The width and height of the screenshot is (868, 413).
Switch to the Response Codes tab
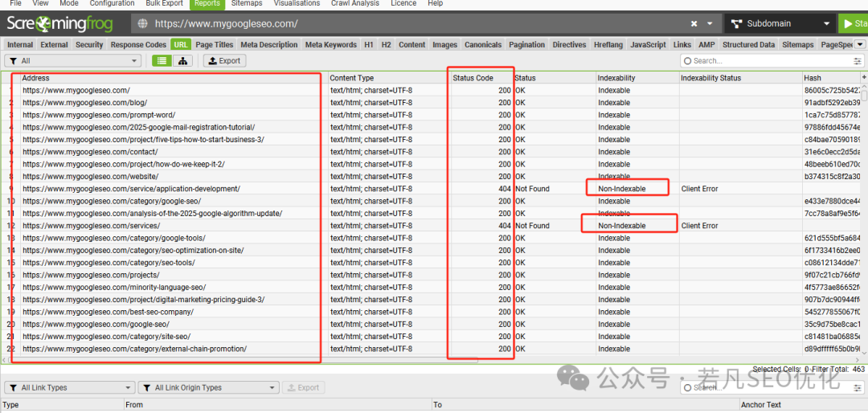tap(138, 45)
